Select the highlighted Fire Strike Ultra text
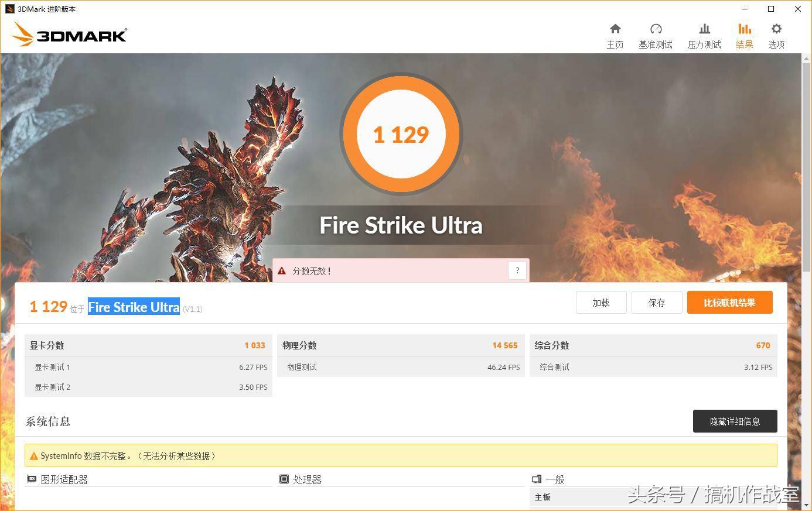This screenshot has height=511, width=812. 134,307
